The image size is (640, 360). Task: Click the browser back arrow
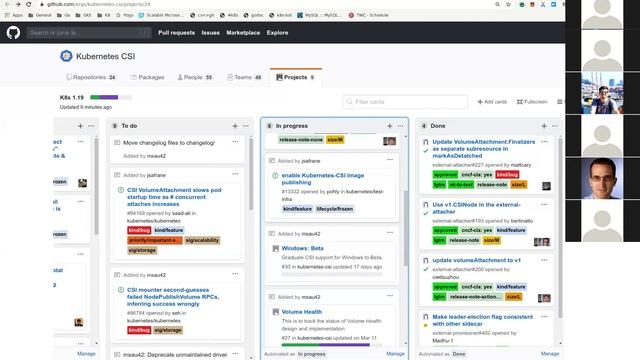(7, 4)
